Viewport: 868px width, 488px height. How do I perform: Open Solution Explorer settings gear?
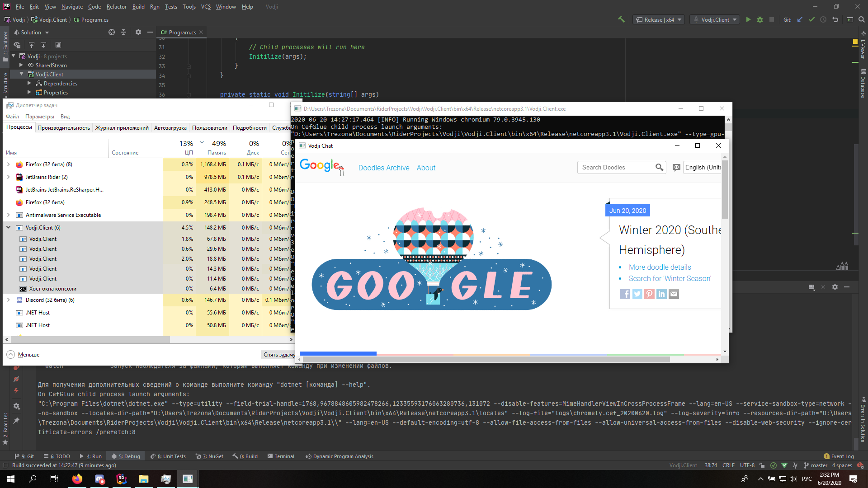[x=138, y=32]
